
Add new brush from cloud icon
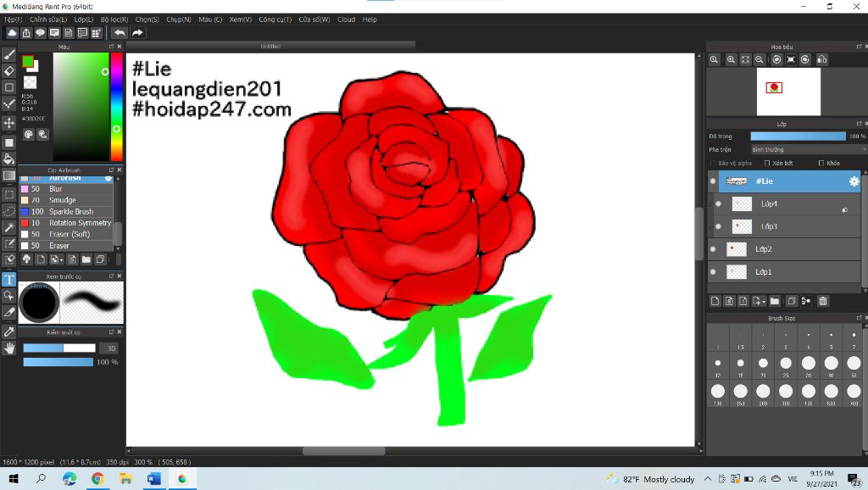(26, 259)
